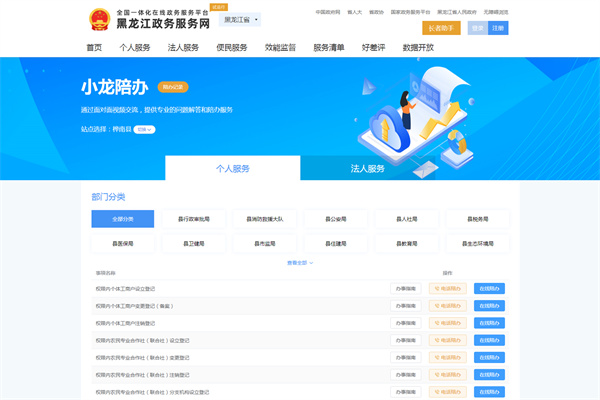Screen dimensions: 600x400
Task: Click 在线陪办 for 农民专业合作社变更登记
Action: [x=489, y=358]
